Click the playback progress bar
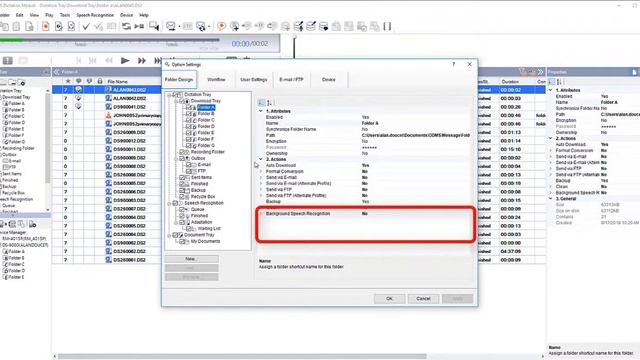The width and height of the screenshot is (640, 360). click(110, 40)
